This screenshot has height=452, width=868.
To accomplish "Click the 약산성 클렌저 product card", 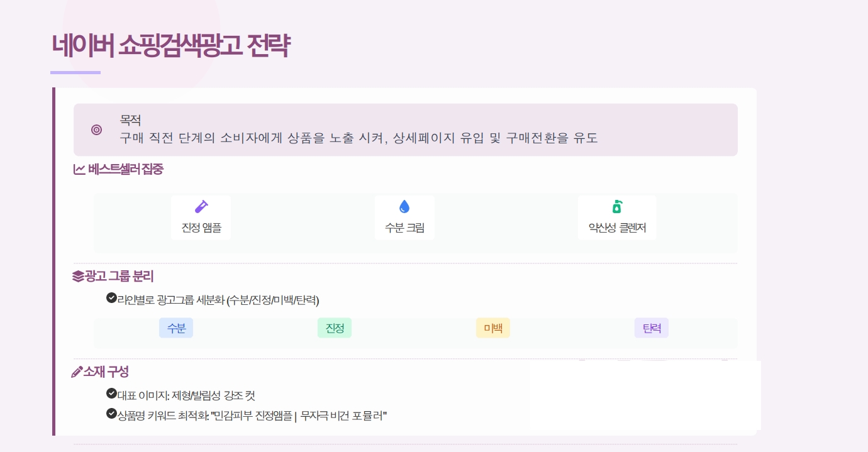I will (x=617, y=218).
